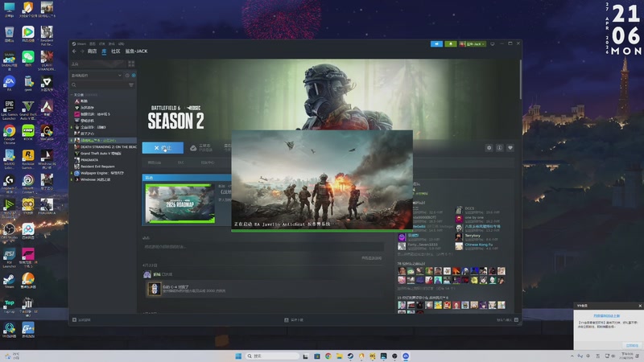
Task: Click friend Terrytory in friends list
Action: click(473, 236)
